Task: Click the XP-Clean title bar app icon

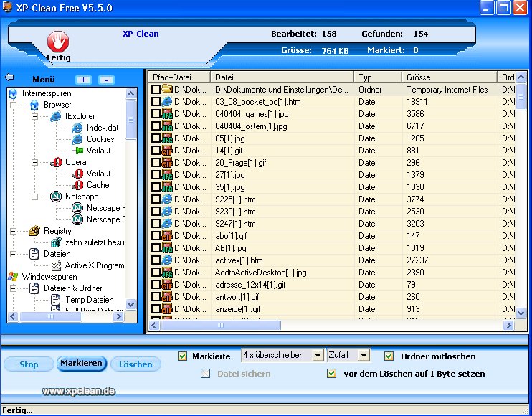Action: point(7,6)
